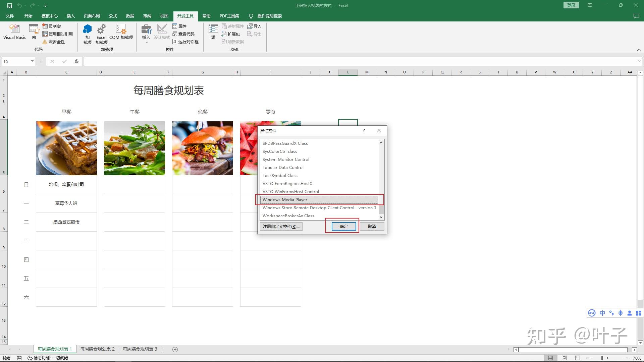Open the Name Box dropdown
The image size is (644, 362).
[x=32, y=61]
